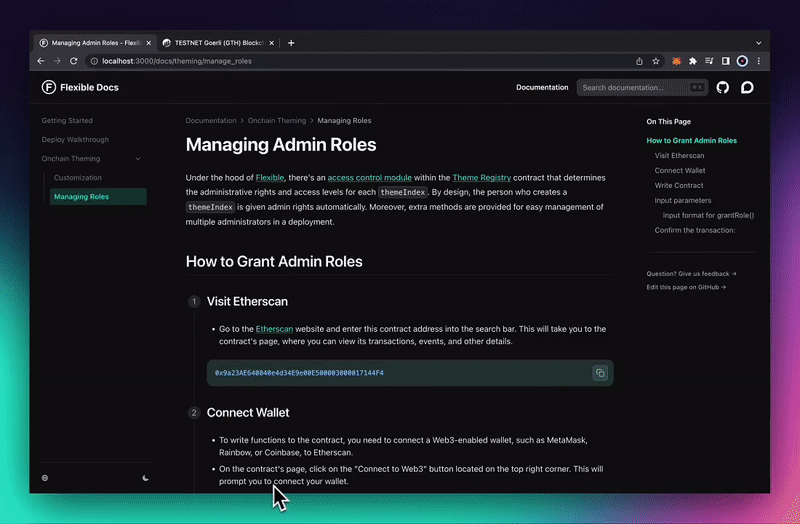Go back with the browser back arrow
Viewport: 800px width, 524px height.
pos(41,61)
